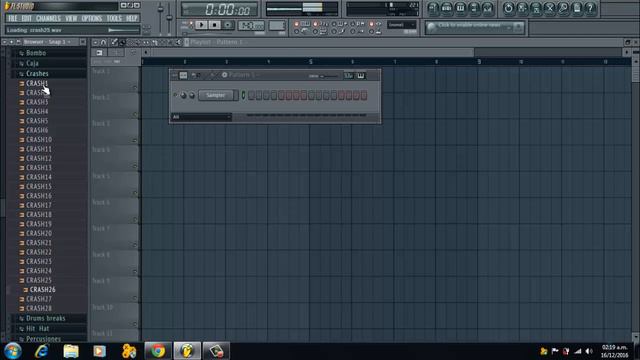Open the keyboard editor in step sequencer
Screen dimensions: 640x360
pos(361,76)
